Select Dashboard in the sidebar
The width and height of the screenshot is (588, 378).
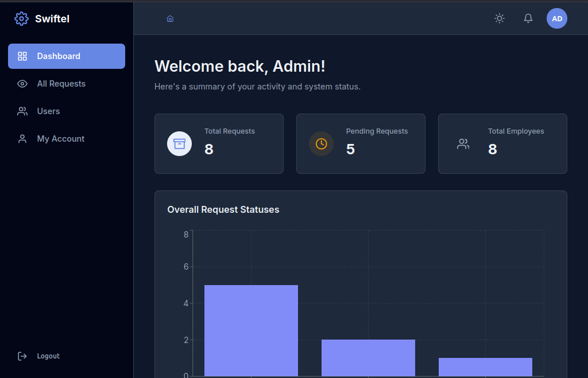click(67, 56)
